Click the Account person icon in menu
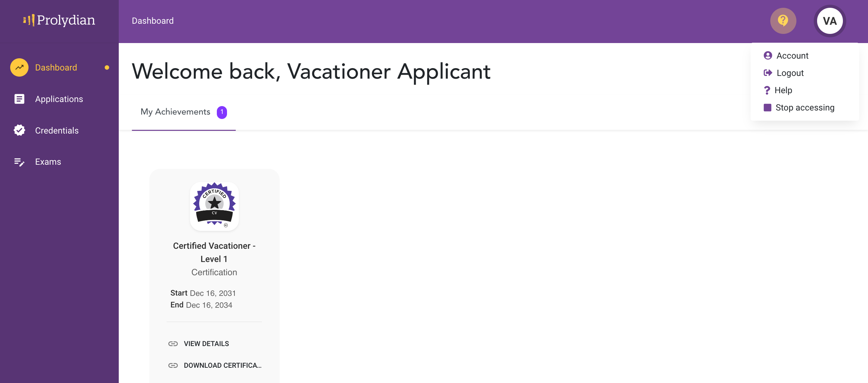This screenshot has height=383, width=868. (x=768, y=56)
